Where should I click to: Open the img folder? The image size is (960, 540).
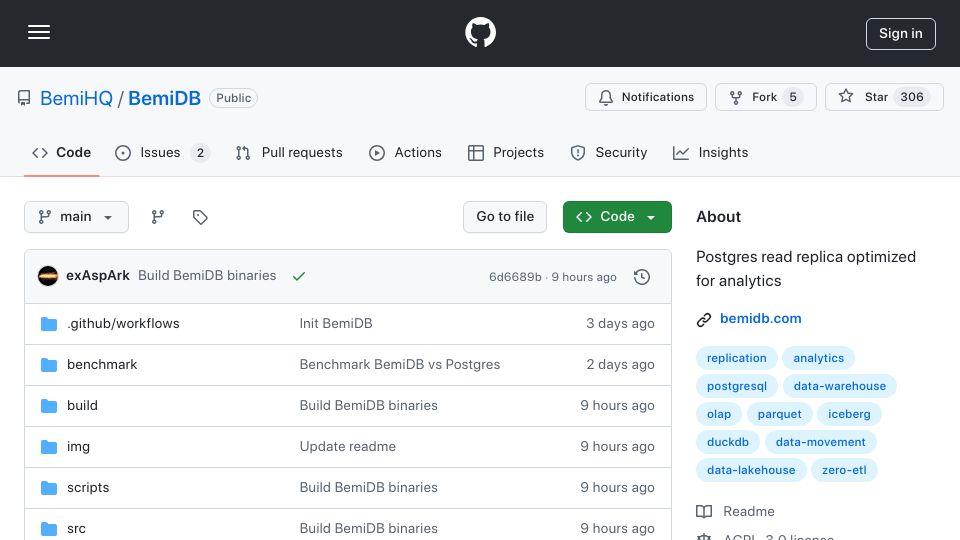(x=78, y=446)
